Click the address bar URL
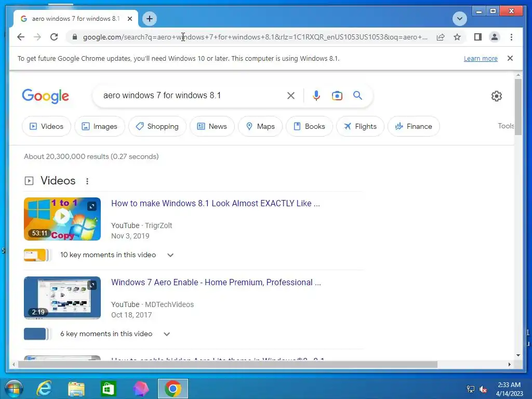Screen dimensions: 532x399 (255, 37)
